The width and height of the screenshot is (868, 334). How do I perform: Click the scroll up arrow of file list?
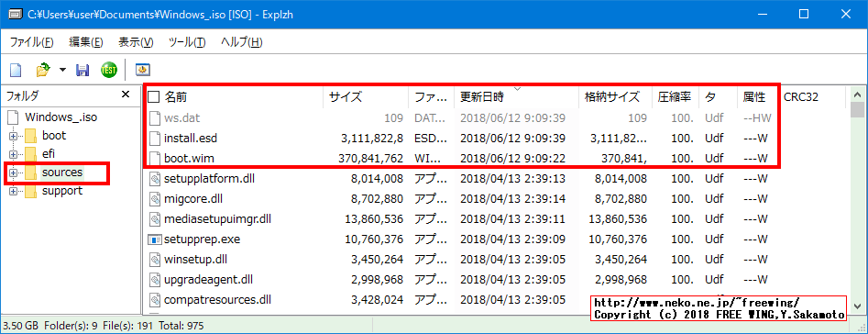[x=858, y=94]
